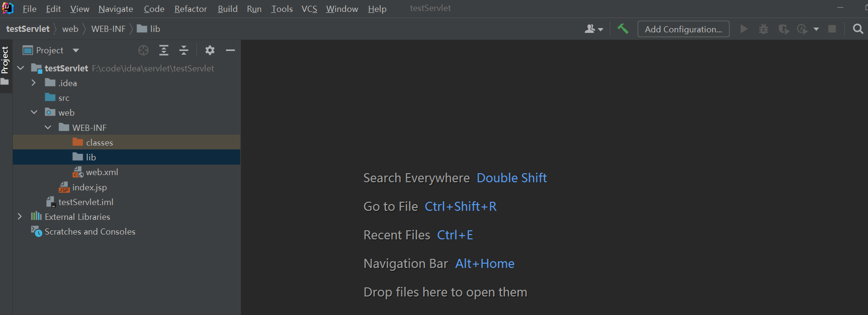
Task: Click the WEB-INF folder icon
Action: click(x=64, y=128)
